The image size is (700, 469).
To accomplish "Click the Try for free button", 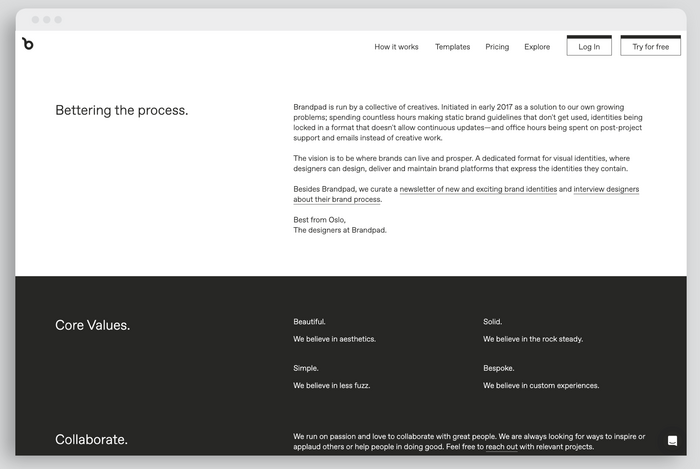I will coord(650,46).
